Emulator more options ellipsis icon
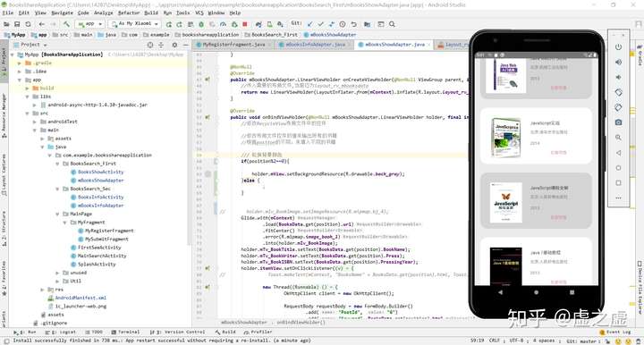 click(x=618, y=198)
